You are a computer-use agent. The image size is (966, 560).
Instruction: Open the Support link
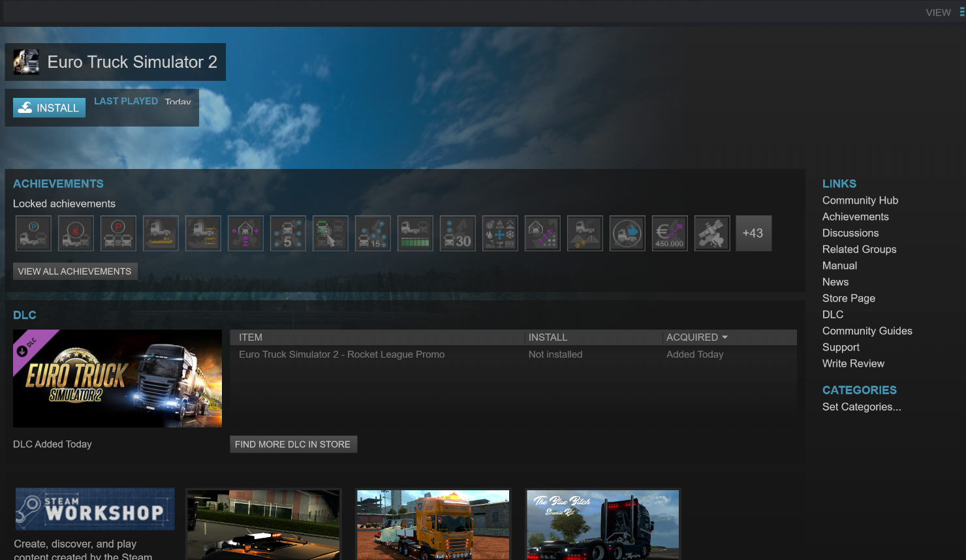(x=841, y=347)
